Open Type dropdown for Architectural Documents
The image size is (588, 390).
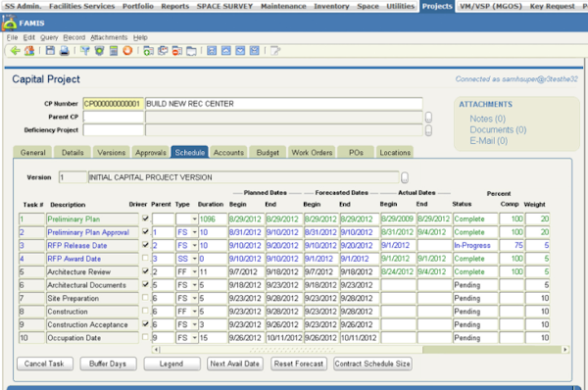[x=194, y=285]
